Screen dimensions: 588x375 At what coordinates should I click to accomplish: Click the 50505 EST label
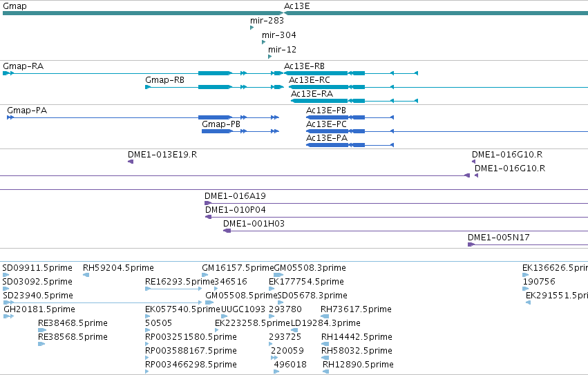(x=159, y=323)
